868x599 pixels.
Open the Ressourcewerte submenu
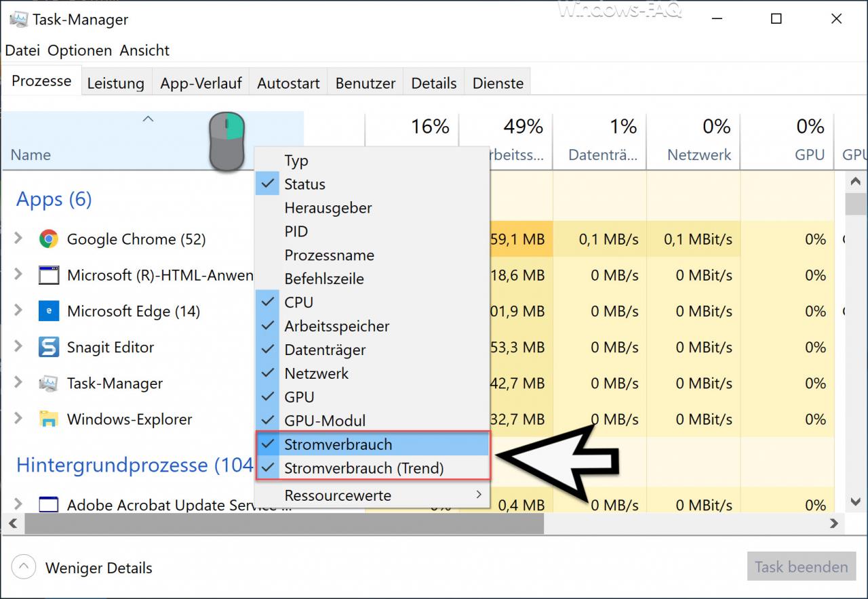tap(372, 495)
